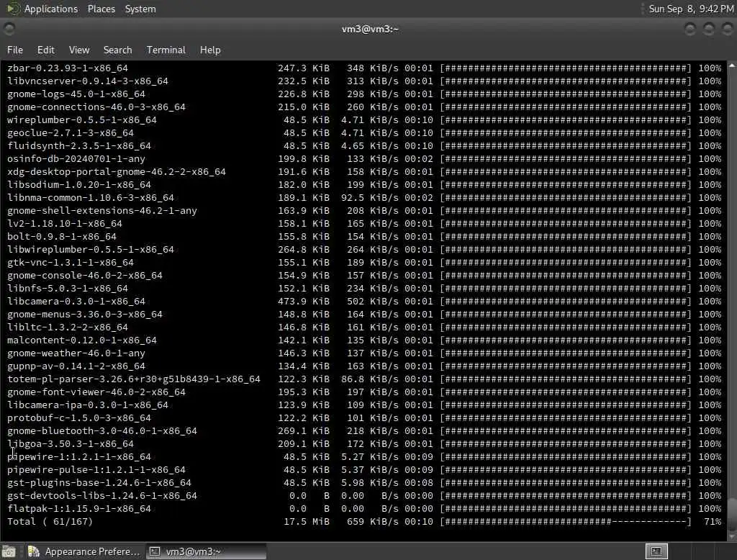737x560 pixels.
Task: Click the 17.5 MiB total size value
Action: (x=307, y=521)
